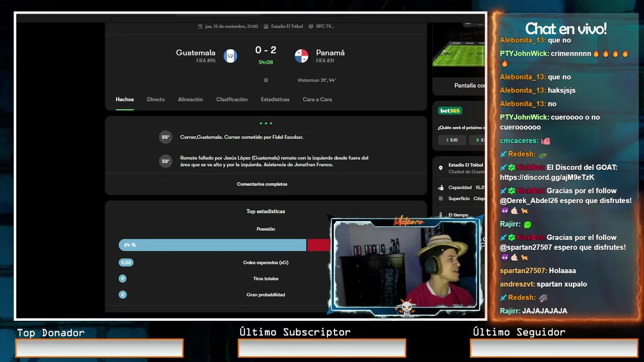Image resolution: width=644 pixels, height=362 pixels.
Task: Click Alebonita_13's haksjsjs chat message
Action: 537,90
